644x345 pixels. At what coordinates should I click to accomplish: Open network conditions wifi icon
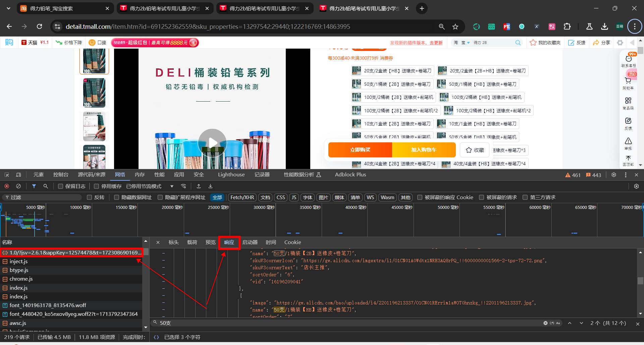point(183,186)
